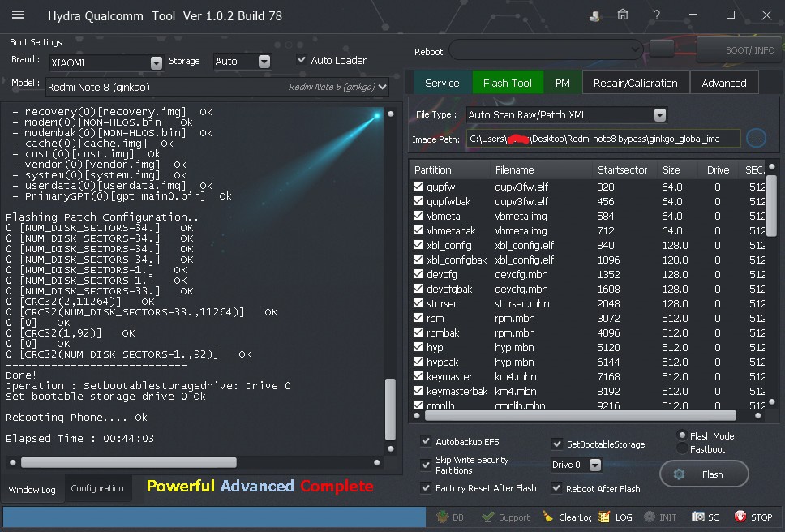Toggle Autobackup EFS checkbox
This screenshot has width=785, height=532.
(426, 441)
